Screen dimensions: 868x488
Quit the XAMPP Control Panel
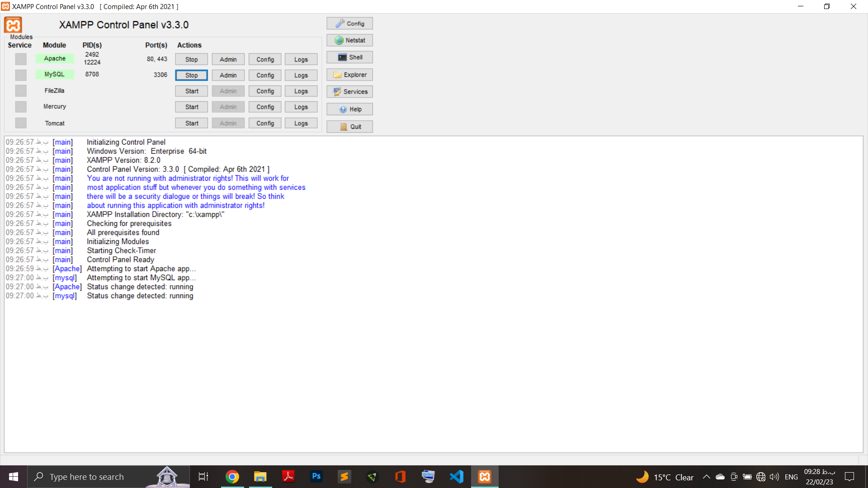(x=349, y=127)
